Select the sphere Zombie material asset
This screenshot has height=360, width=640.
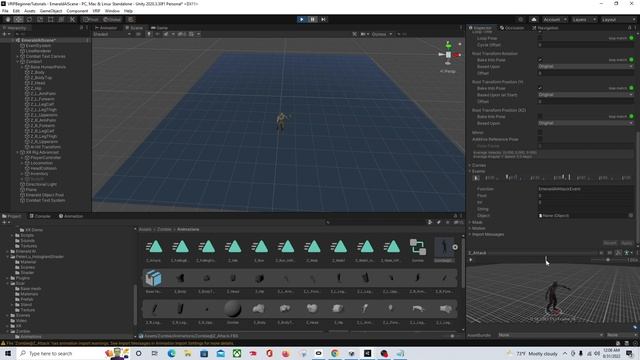coord(233,309)
